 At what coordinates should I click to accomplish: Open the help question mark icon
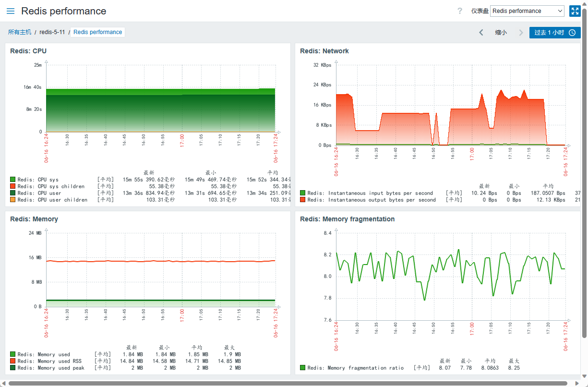point(460,11)
